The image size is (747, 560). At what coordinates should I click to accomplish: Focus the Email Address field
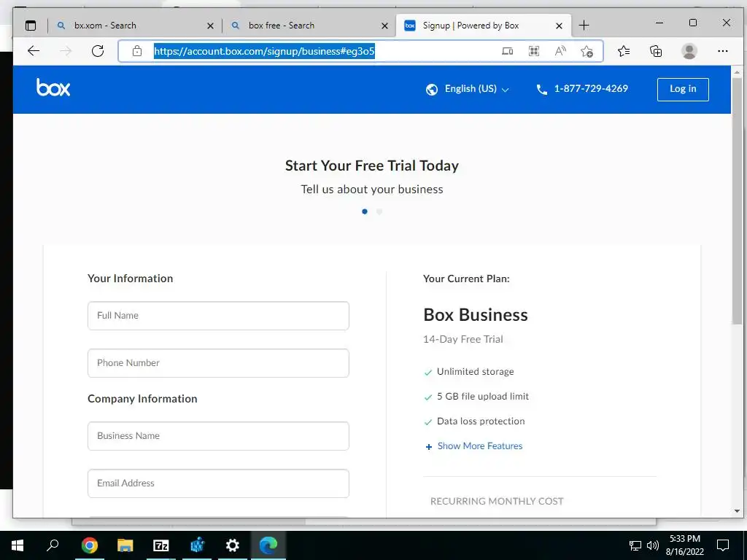click(x=218, y=484)
